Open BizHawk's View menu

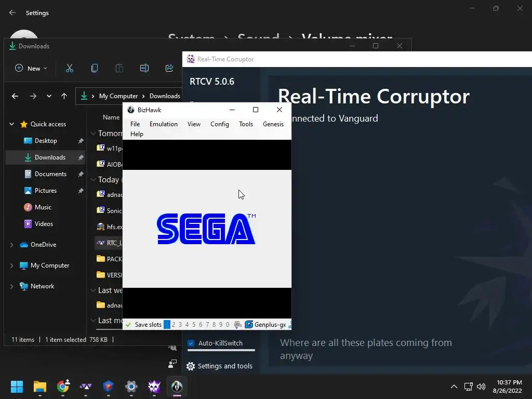click(x=194, y=124)
